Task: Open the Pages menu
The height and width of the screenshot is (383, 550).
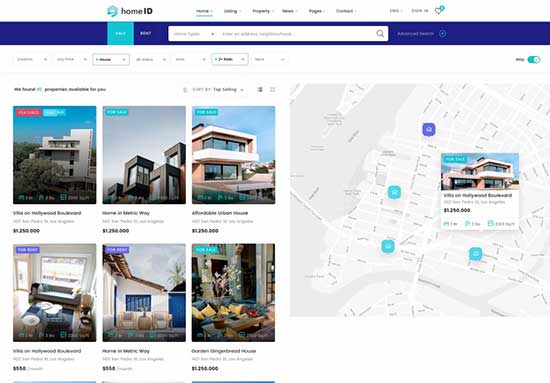Action: 317,11
